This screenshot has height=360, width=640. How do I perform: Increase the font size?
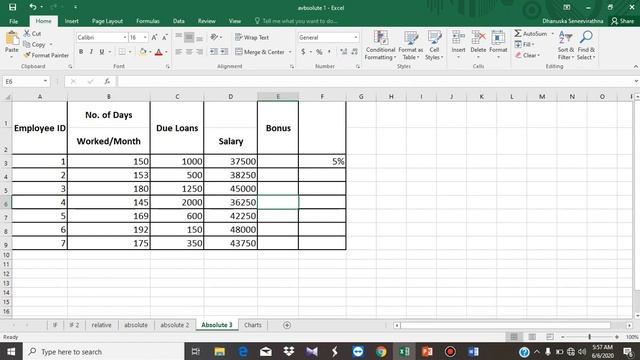pyautogui.click(x=154, y=37)
